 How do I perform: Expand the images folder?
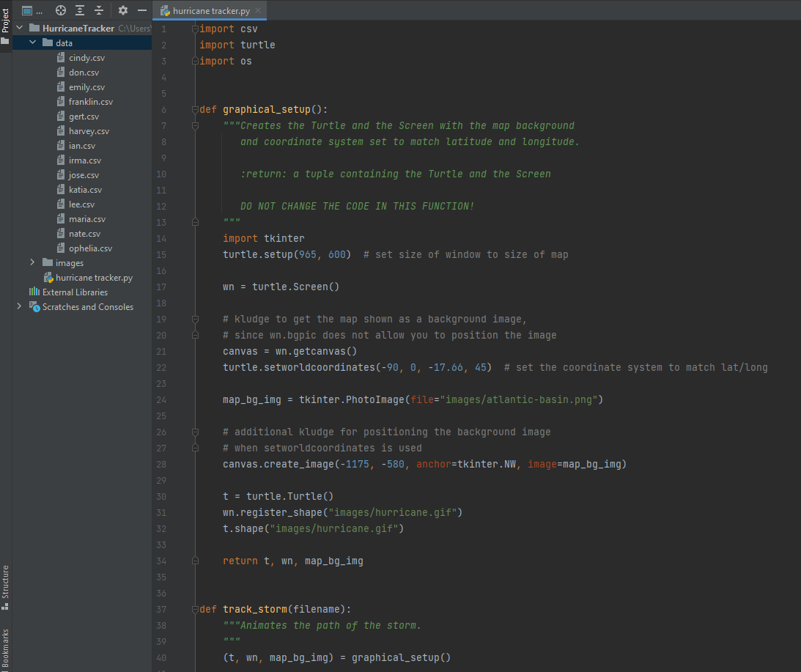pyautogui.click(x=32, y=262)
